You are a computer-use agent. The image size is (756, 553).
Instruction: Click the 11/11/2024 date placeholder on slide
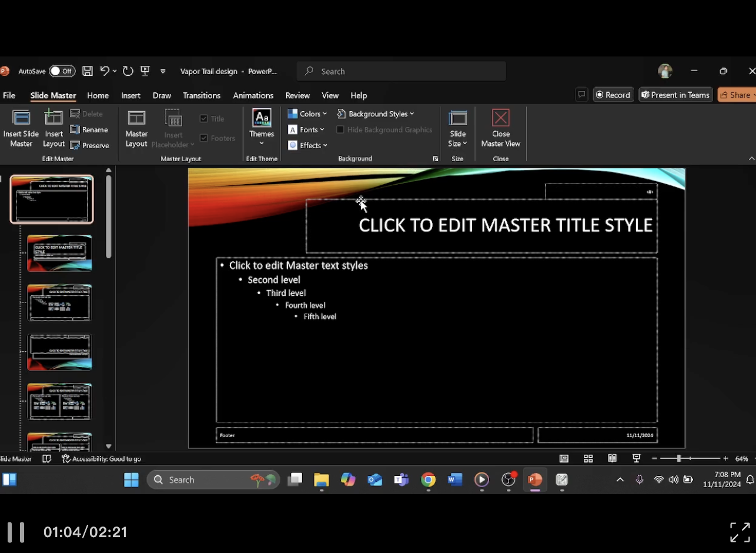(597, 435)
